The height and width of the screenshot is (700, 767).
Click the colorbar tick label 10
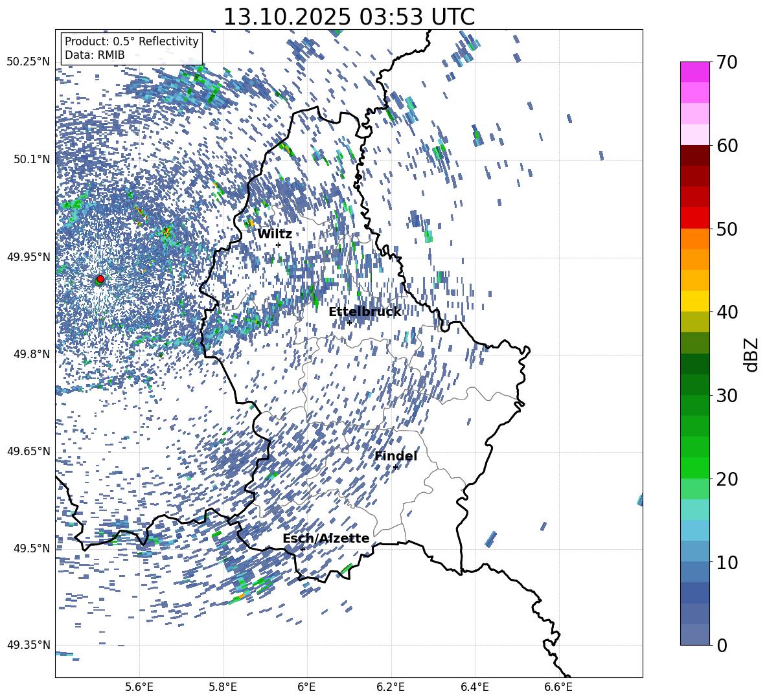(727, 562)
